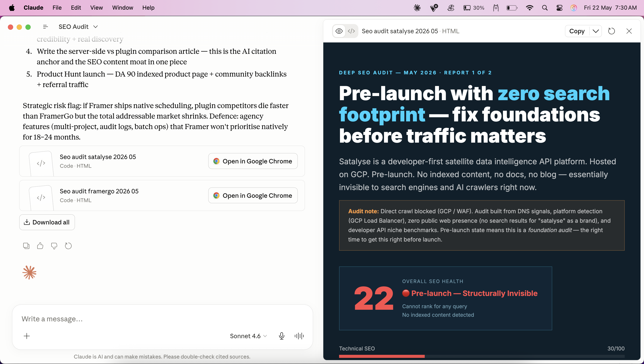Open Siri from the menu bar
This screenshot has height=364, width=644.
tap(574, 8)
